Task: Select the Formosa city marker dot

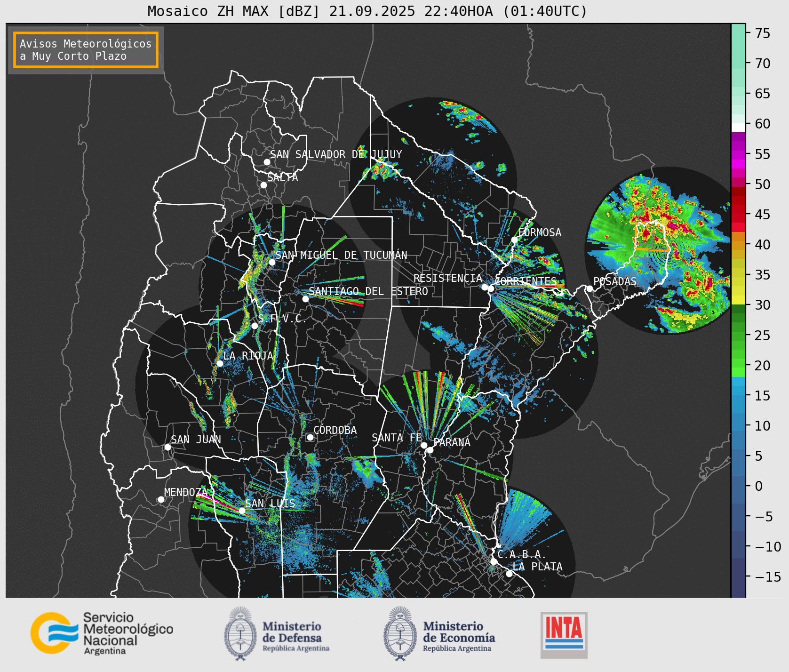Action: coord(515,240)
